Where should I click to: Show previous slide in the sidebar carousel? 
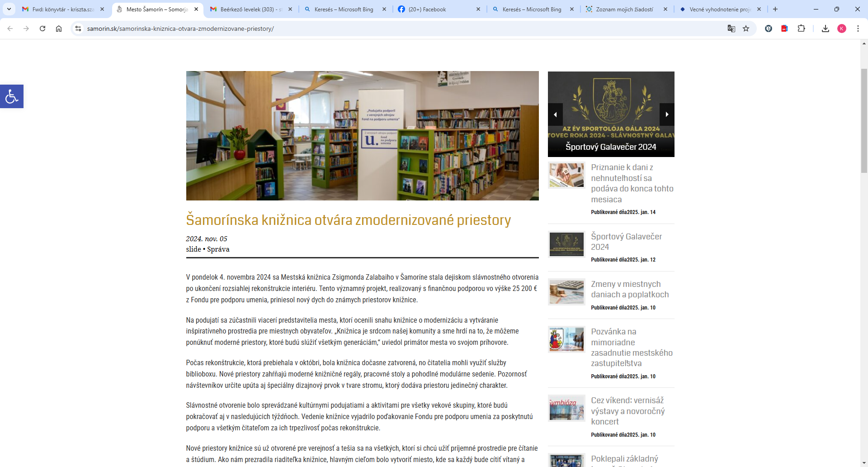555,114
